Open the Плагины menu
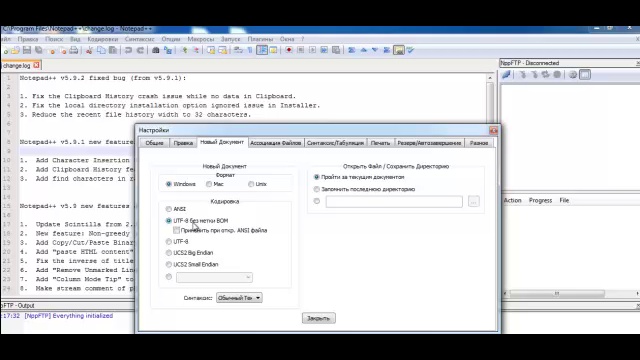The width and height of the screenshot is (640, 360). [260, 39]
